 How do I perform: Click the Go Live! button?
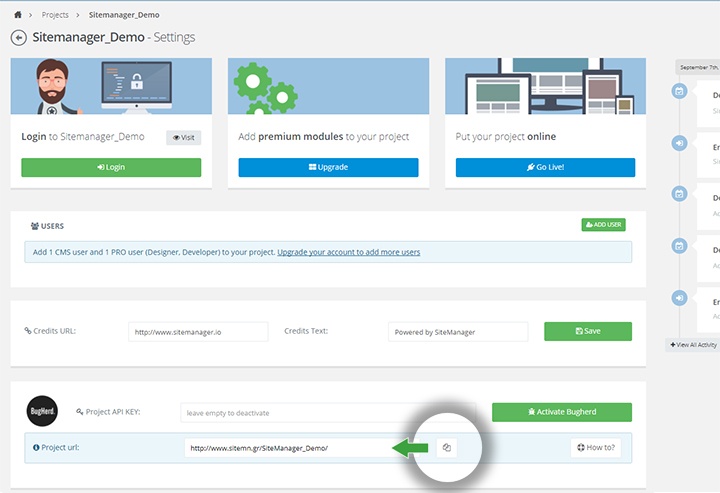[546, 167]
